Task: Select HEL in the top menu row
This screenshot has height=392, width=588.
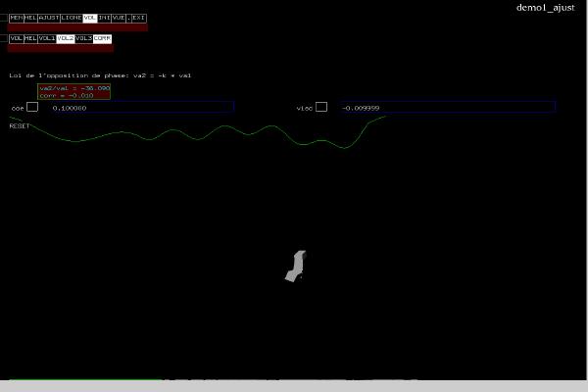Action: (30, 18)
